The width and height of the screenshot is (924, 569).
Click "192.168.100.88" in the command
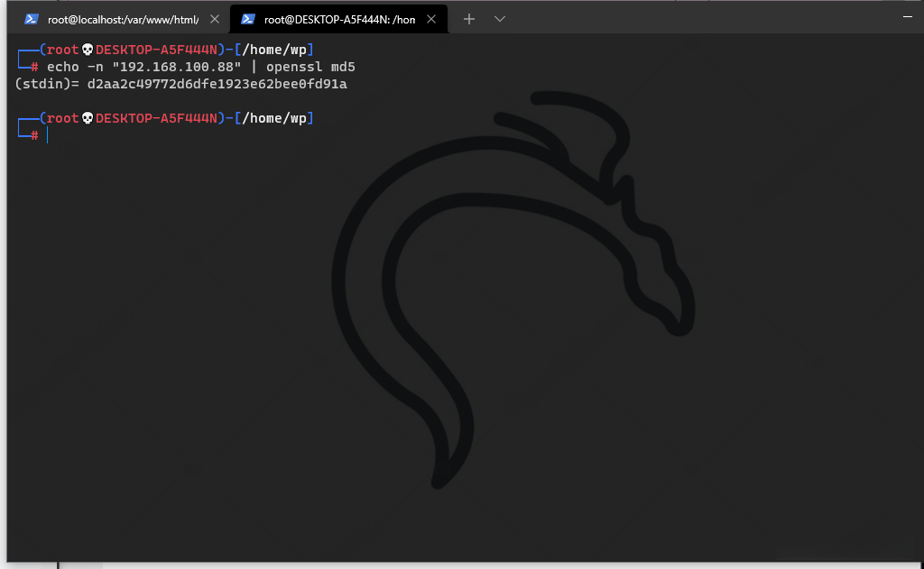click(x=177, y=67)
